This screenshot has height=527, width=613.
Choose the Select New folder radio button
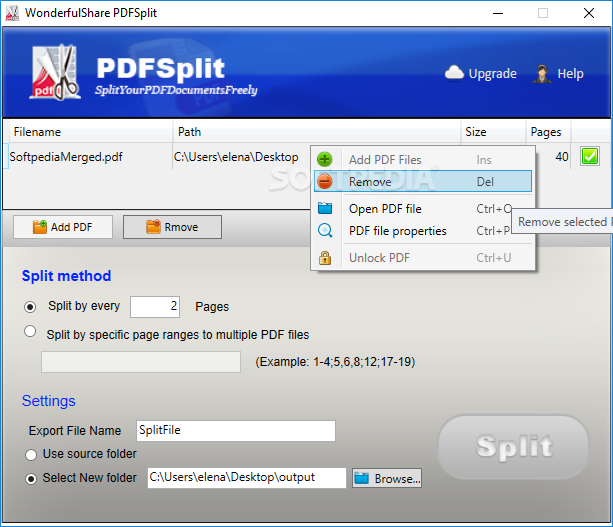[x=31, y=479]
